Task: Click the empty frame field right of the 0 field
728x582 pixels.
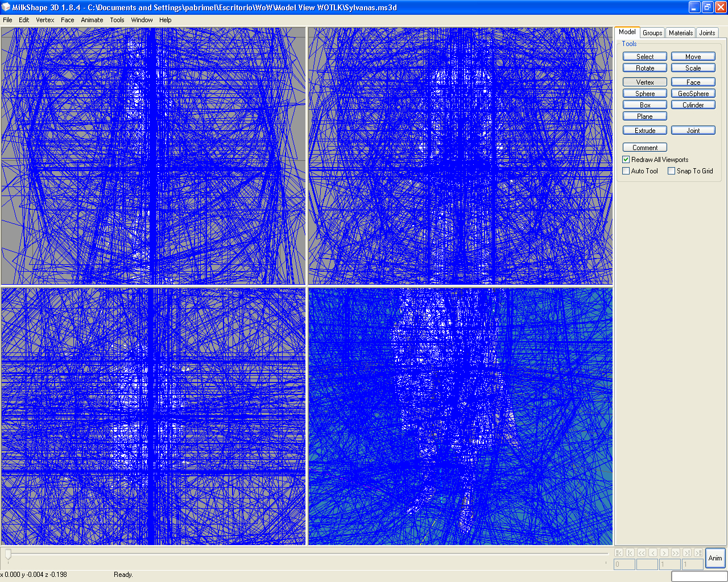Action: coord(647,564)
